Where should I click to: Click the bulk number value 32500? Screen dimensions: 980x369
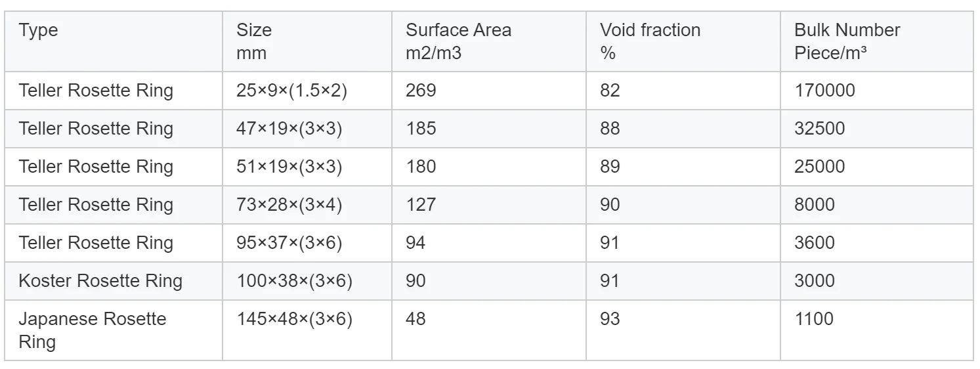coord(819,129)
